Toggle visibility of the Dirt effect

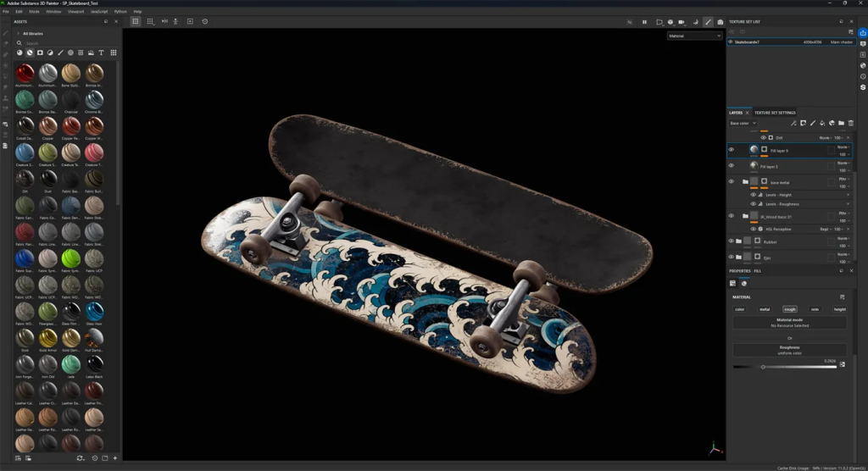(764, 138)
